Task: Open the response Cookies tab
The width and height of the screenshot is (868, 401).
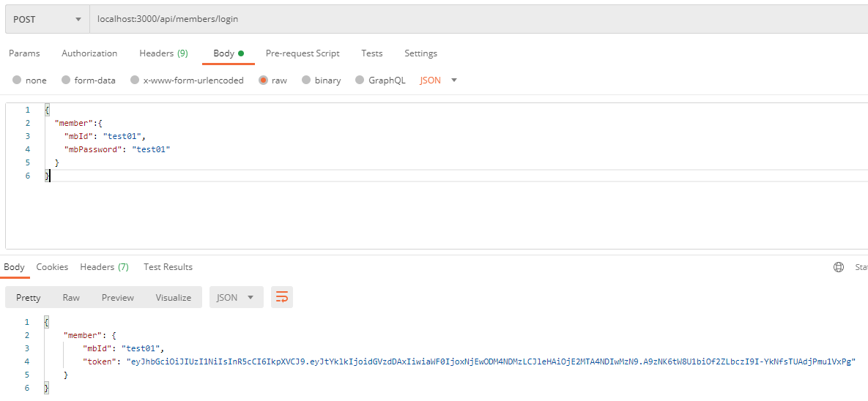Action: pos(52,267)
